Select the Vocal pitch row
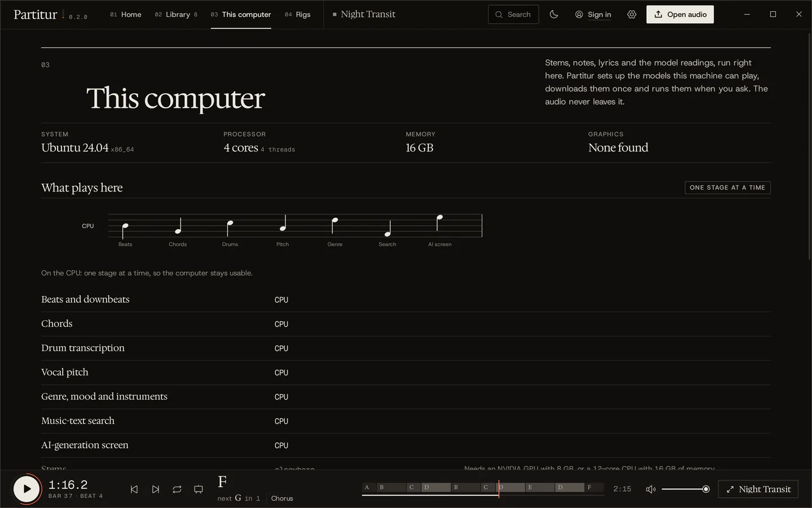The image size is (812, 508). [406, 373]
